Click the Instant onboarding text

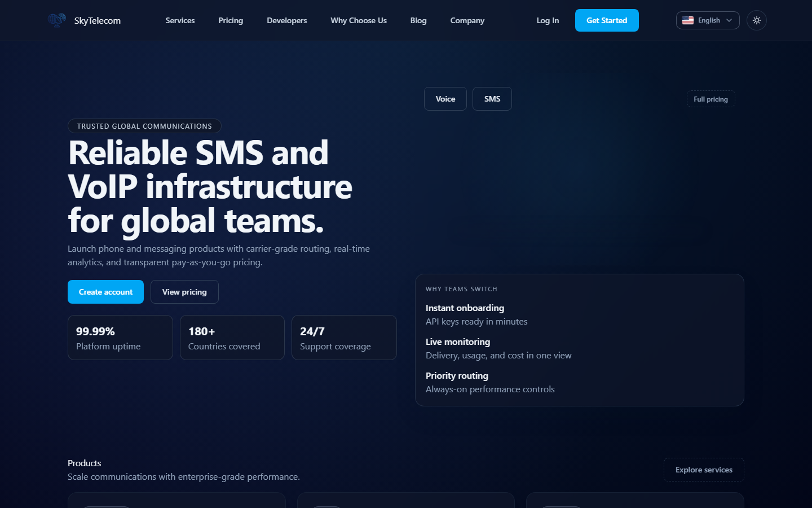click(x=465, y=308)
